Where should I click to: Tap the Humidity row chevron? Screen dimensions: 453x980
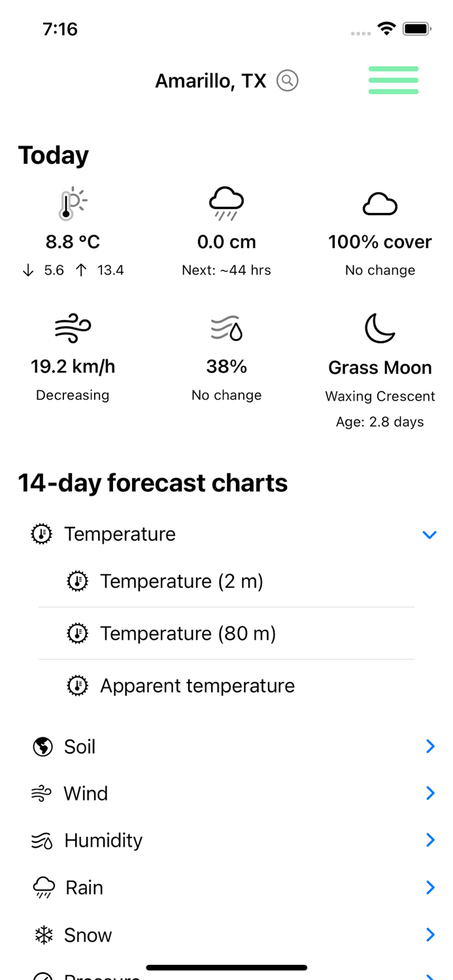(x=429, y=840)
